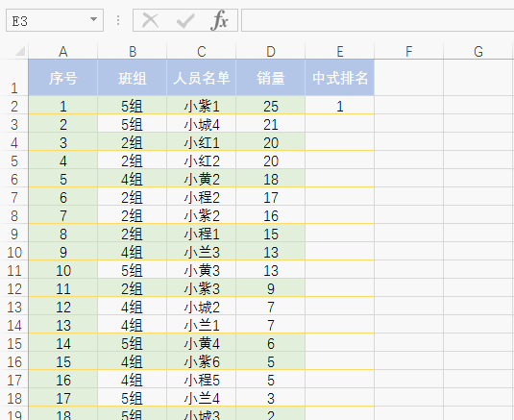The image size is (514, 420).
Task: Select the name cell 小紫6
Action: (201, 360)
